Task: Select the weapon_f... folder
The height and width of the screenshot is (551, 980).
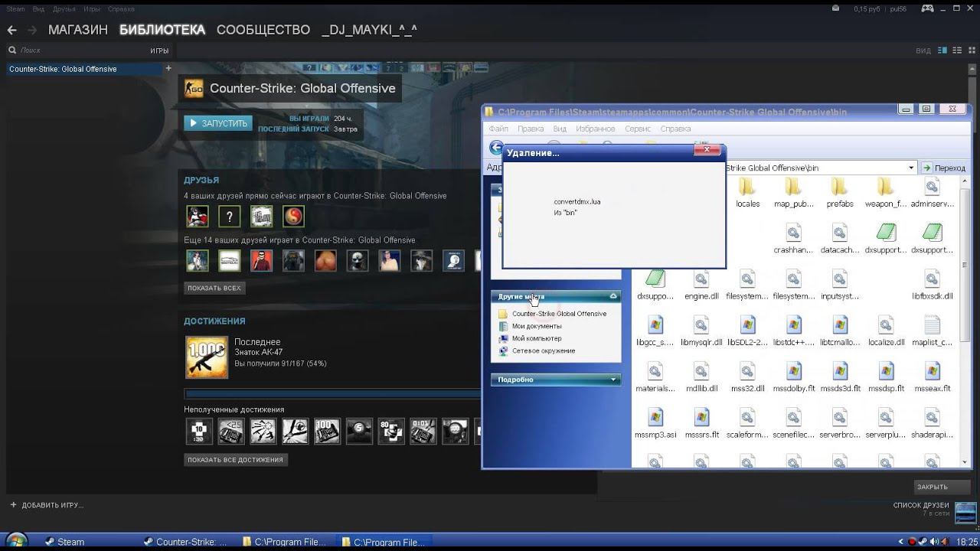Action: [x=886, y=193]
